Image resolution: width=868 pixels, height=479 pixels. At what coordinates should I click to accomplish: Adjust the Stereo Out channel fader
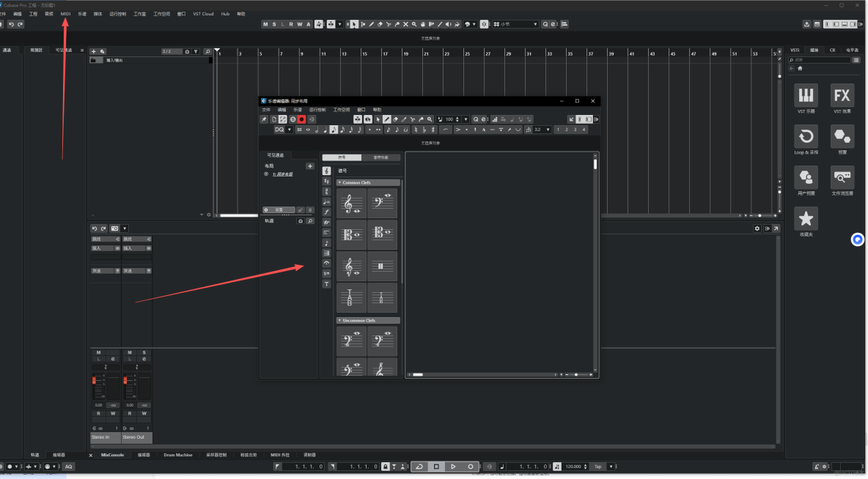(125, 381)
